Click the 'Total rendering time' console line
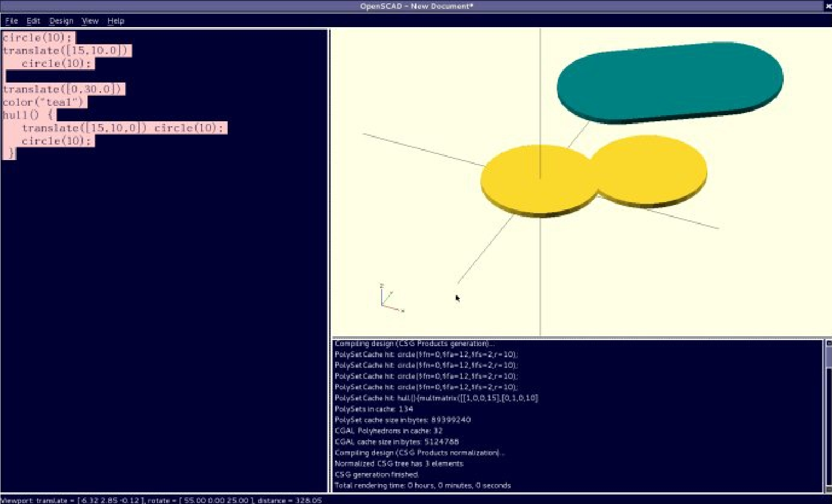This screenshot has height=504, width=832. tap(422, 486)
